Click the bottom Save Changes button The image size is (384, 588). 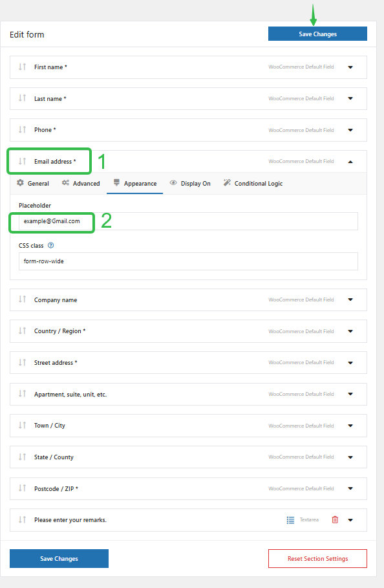pos(59,558)
